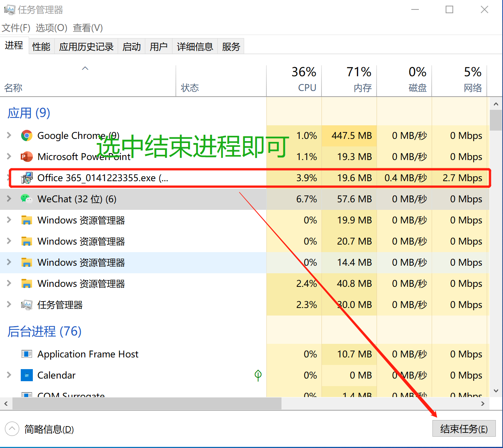Switch to the 应用历史记录 tab
This screenshot has height=448, width=503.
tap(86, 46)
